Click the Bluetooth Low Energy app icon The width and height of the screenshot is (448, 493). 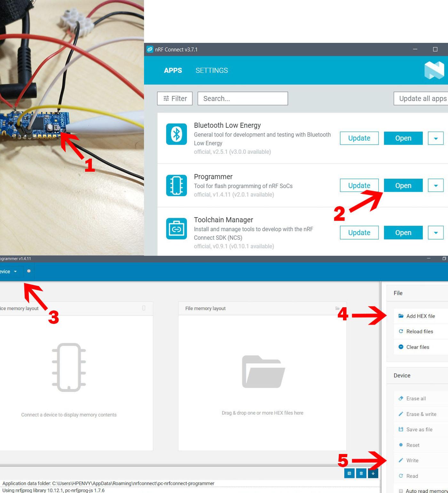[x=176, y=134]
